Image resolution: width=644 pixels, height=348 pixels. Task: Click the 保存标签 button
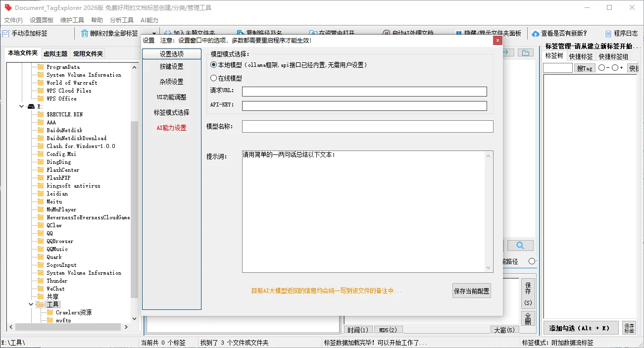point(629,328)
